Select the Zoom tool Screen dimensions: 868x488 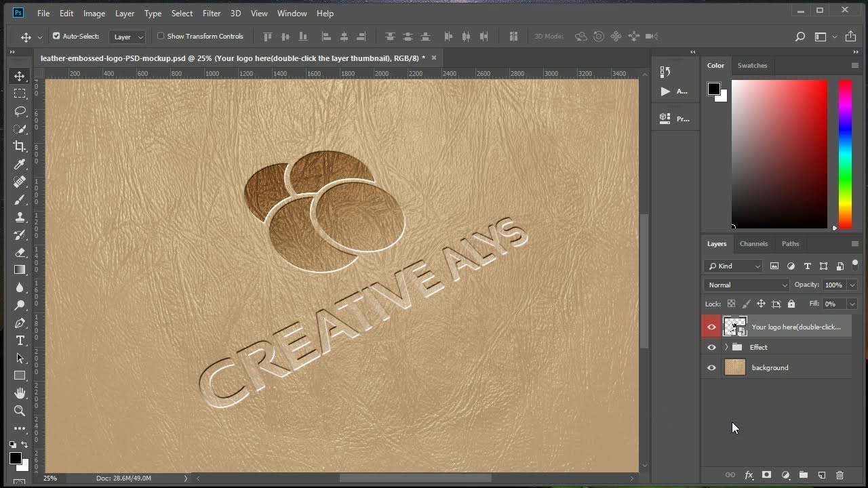click(x=20, y=411)
